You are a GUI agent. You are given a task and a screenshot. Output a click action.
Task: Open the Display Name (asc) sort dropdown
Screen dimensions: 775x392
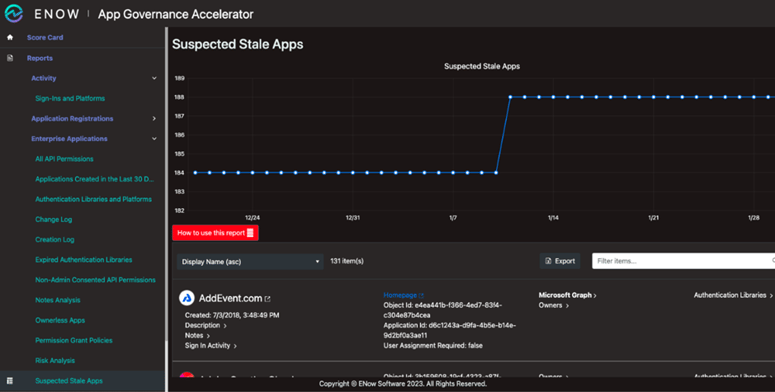point(250,261)
